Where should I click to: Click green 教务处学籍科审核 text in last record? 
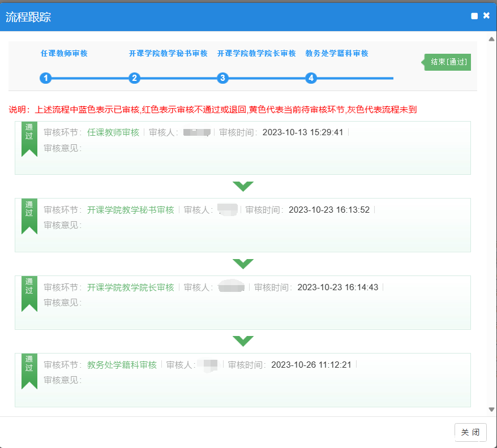[122, 365]
